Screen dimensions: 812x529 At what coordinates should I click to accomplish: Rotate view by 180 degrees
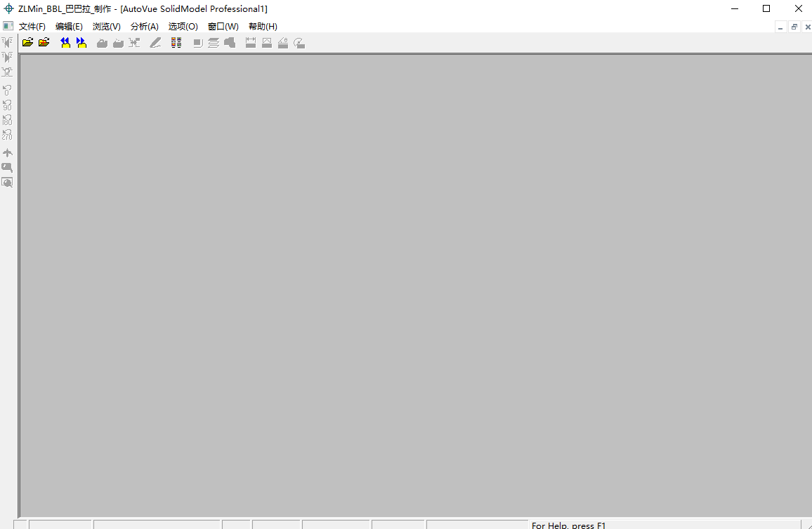(x=7, y=120)
